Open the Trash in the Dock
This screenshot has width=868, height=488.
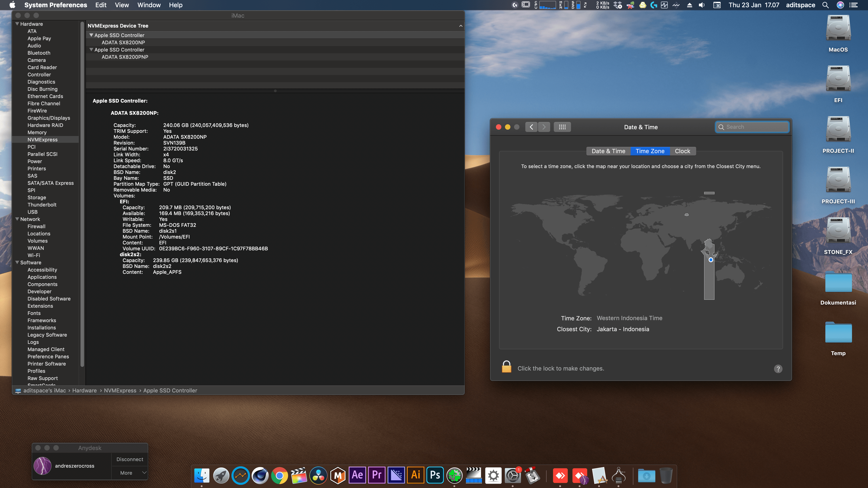coord(666,476)
